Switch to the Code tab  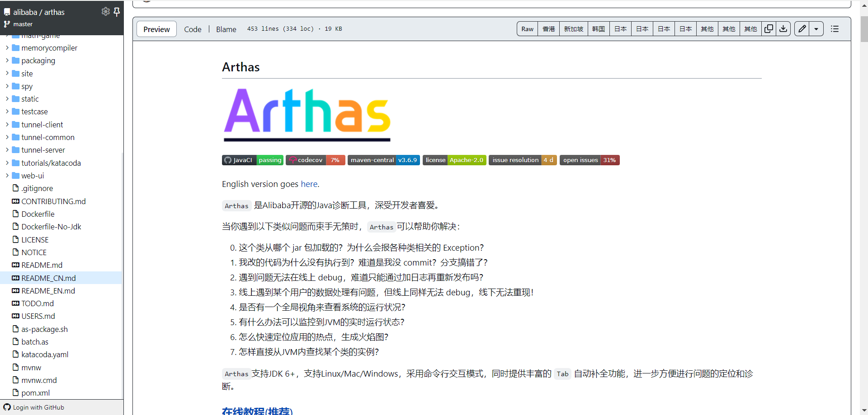[193, 29]
